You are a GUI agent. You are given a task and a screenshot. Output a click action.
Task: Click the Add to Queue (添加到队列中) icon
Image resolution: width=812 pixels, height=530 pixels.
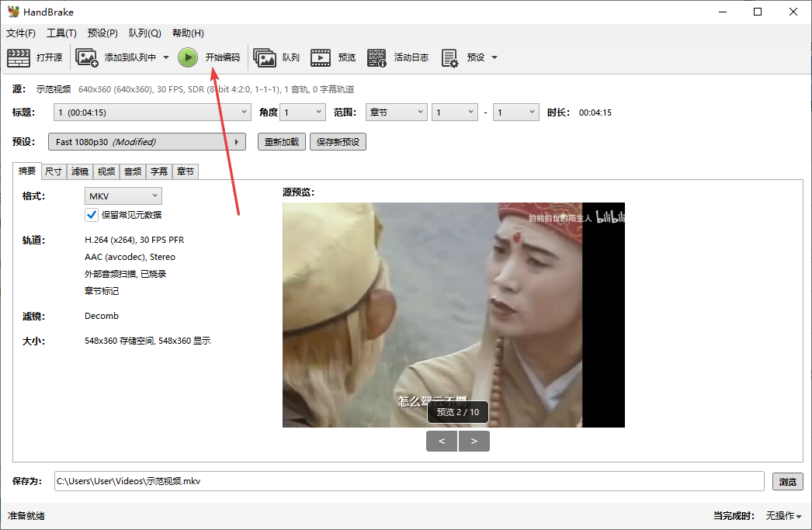tap(86, 57)
